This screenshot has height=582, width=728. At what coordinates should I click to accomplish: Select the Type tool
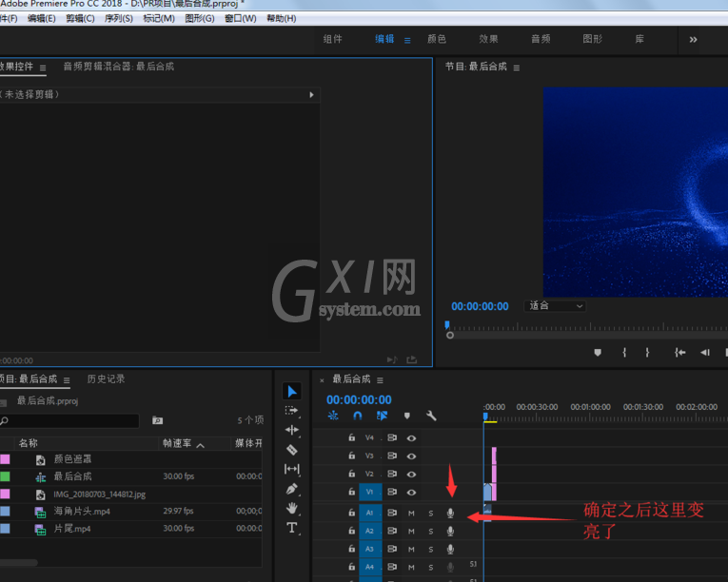[x=291, y=528]
